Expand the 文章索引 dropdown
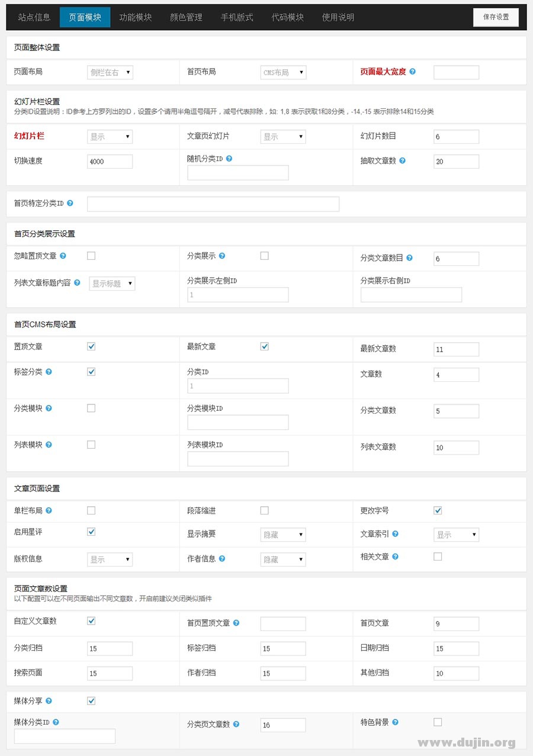The height and width of the screenshot is (756, 533). coord(457,535)
